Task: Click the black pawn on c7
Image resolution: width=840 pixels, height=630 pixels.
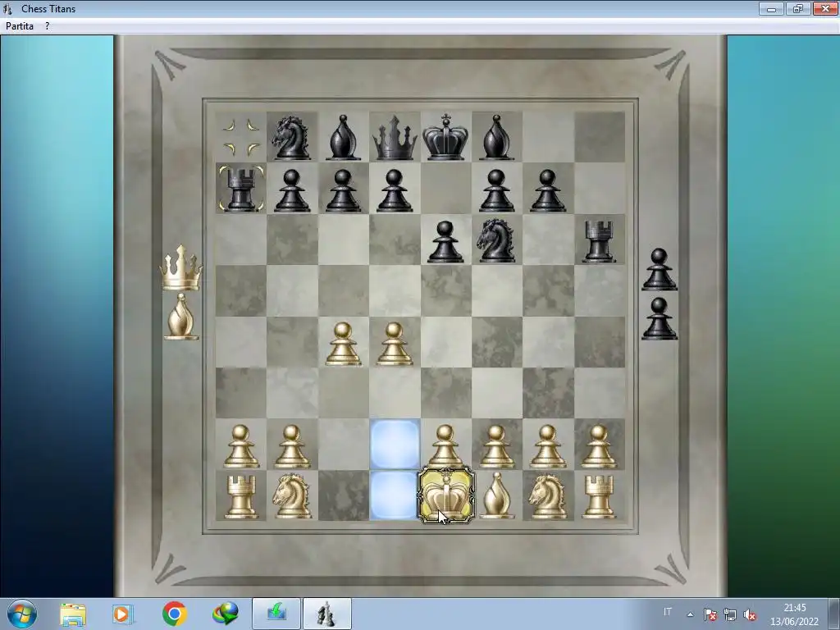Action: (343, 190)
